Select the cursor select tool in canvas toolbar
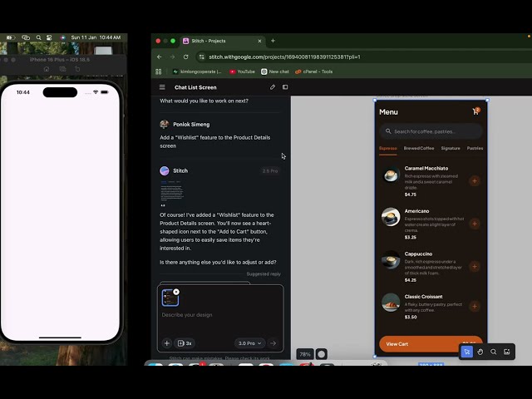This screenshot has height=399, width=532. click(467, 352)
